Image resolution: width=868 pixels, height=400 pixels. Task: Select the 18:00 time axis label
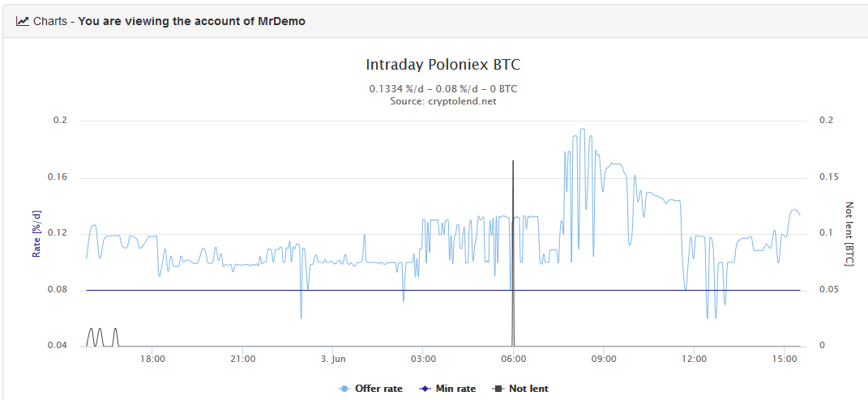pyautogui.click(x=152, y=358)
